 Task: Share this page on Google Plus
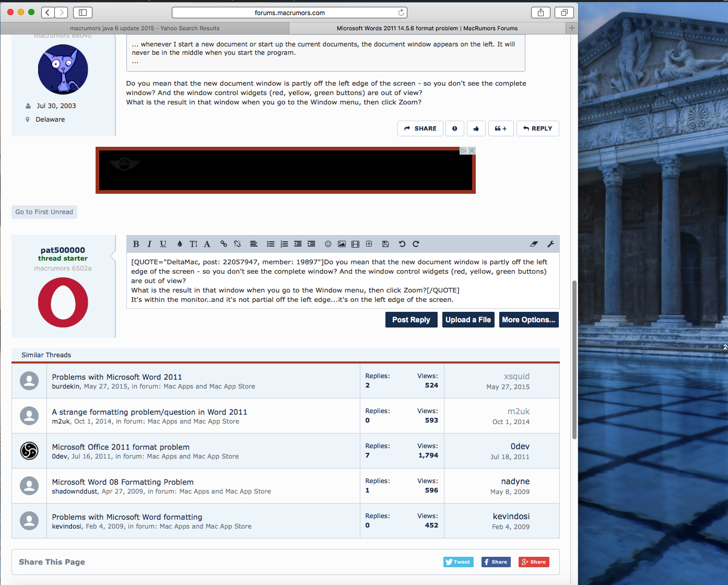pyautogui.click(x=534, y=562)
